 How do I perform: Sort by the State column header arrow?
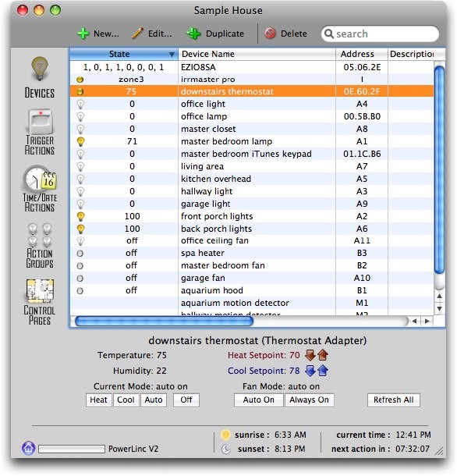[x=172, y=55]
